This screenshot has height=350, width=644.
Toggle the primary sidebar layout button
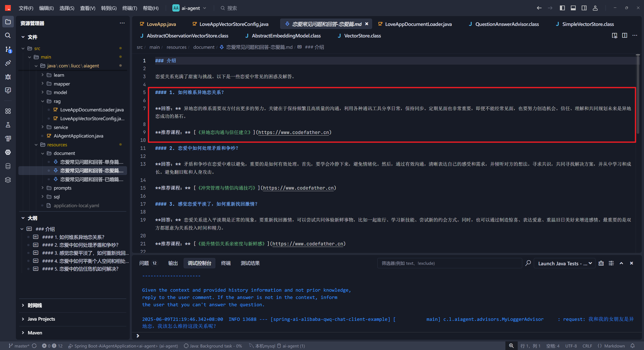(x=562, y=8)
